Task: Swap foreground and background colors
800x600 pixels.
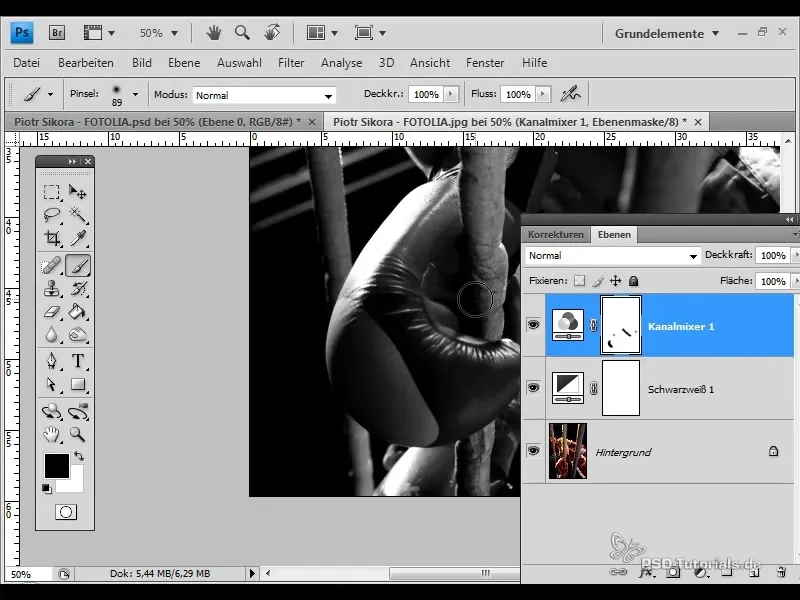Action: coord(79,456)
